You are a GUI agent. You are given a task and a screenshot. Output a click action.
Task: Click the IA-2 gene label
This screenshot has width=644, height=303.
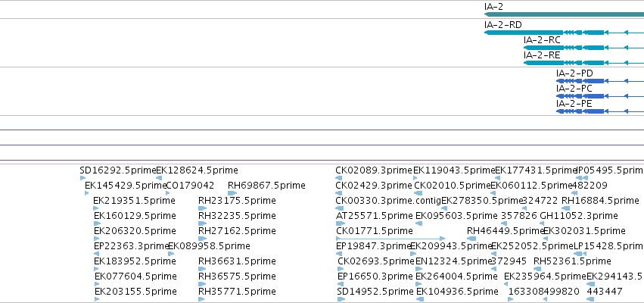pos(493,7)
